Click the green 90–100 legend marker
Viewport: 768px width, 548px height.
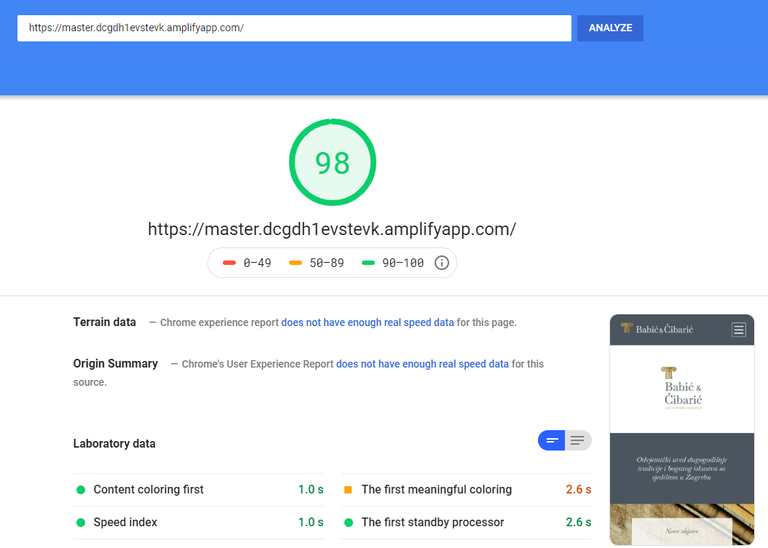[x=368, y=263]
